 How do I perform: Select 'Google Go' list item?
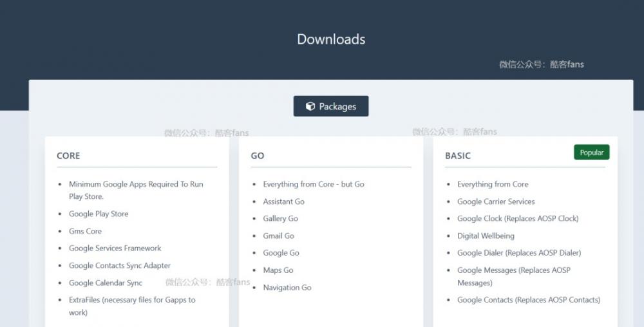281,253
